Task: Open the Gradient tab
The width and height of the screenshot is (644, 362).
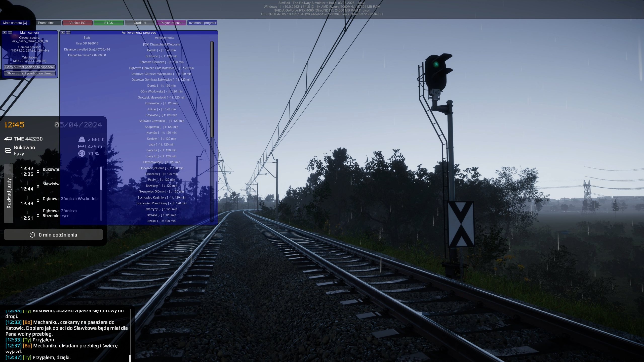Action: (x=140, y=23)
